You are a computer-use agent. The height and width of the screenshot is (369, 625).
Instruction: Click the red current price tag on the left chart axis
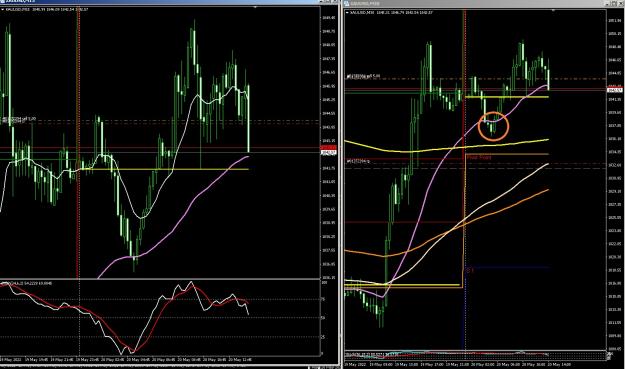click(x=328, y=147)
